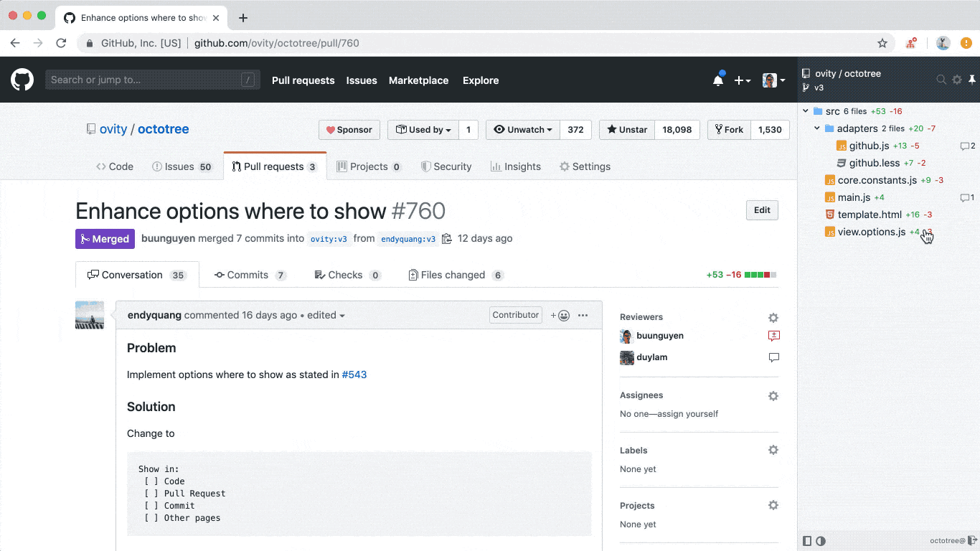Collapse the adapters folder chevron
The image size is (980, 551).
(x=817, y=128)
